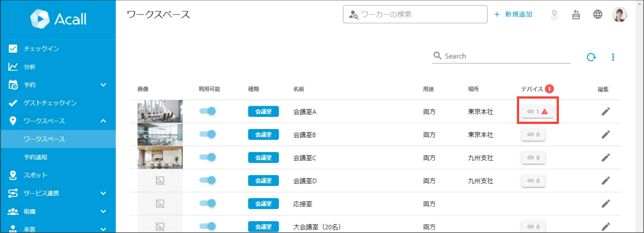
Task: Click the ワーカーの検索 search field
Action: (415, 14)
